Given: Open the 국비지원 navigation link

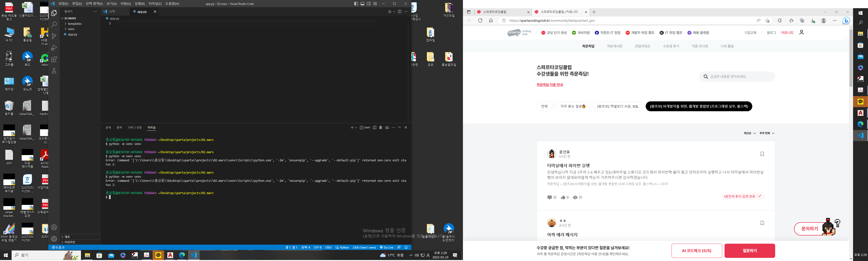Looking at the screenshot, I should [x=581, y=33].
